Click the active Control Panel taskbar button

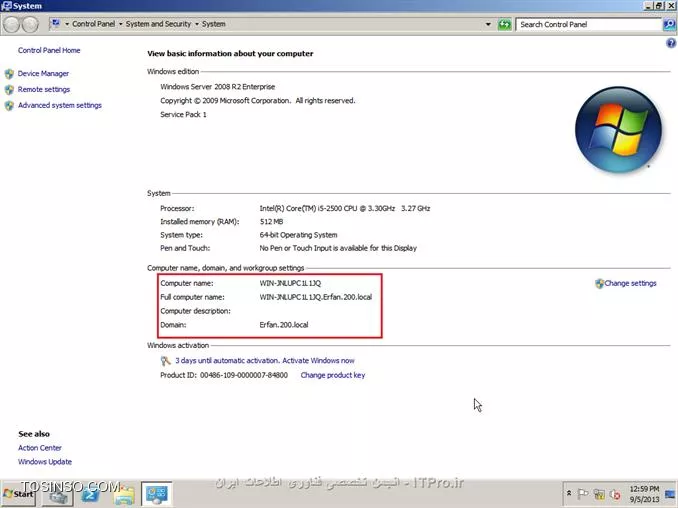pos(157,494)
